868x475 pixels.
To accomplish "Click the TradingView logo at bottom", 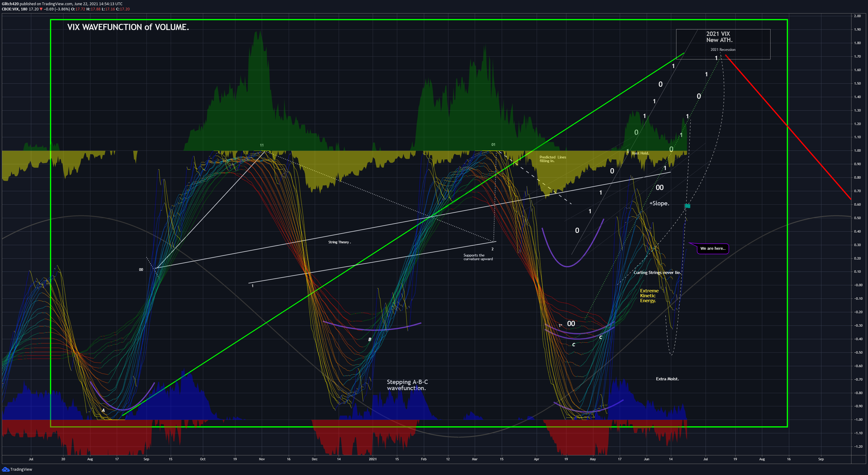I will pos(17,469).
